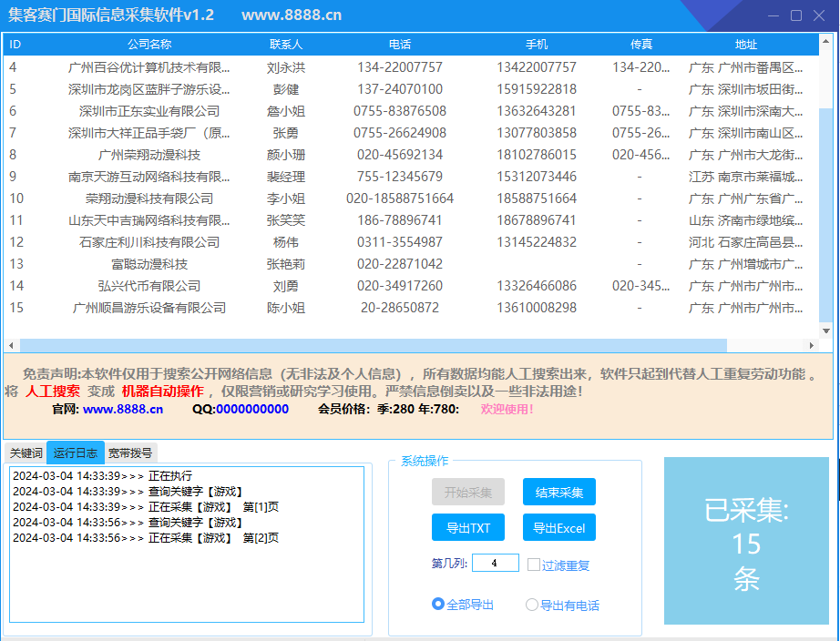
Task: Switch to the 关键词 tab
Action: click(x=26, y=453)
